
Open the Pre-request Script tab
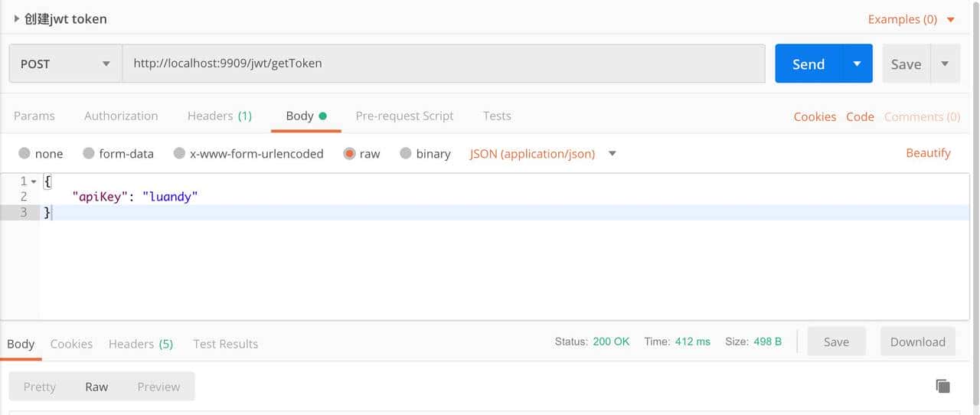pos(404,116)
